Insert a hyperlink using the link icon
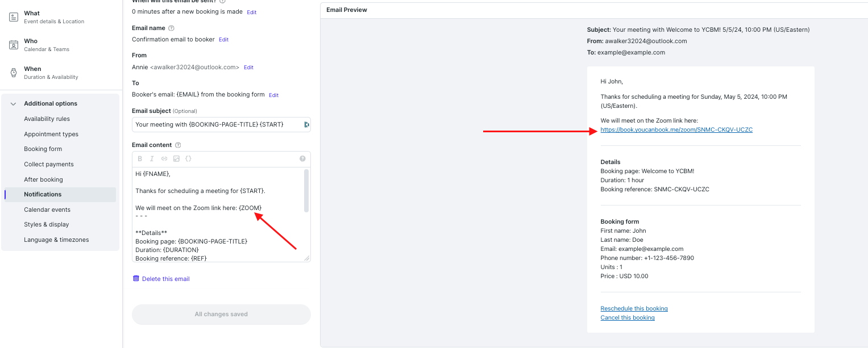This screenshot has height=348, width=868. tap(164, 158)
